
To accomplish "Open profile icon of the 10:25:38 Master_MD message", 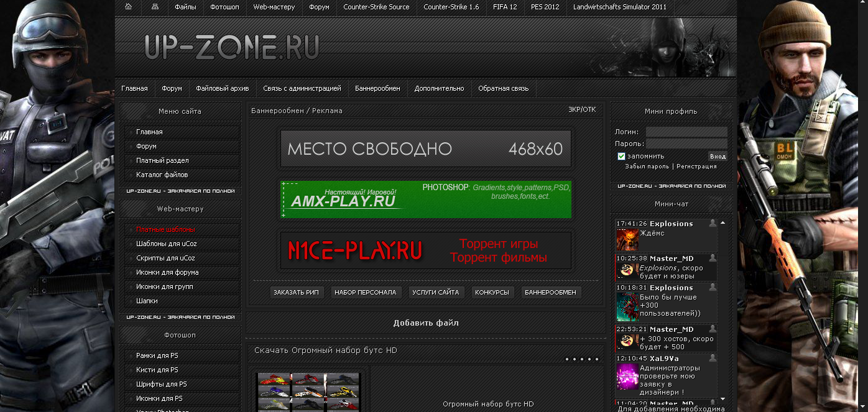I will coord(713,258).
